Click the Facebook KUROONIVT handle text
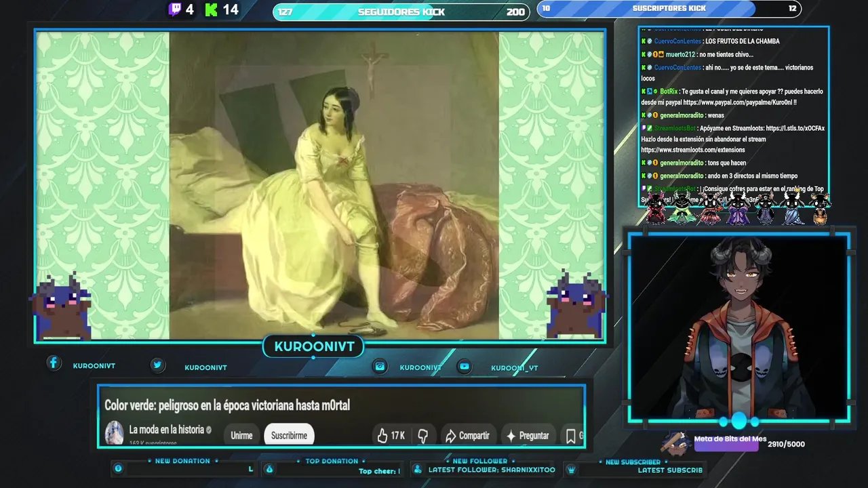Screen dimensions: 868x488 point(94,366)
